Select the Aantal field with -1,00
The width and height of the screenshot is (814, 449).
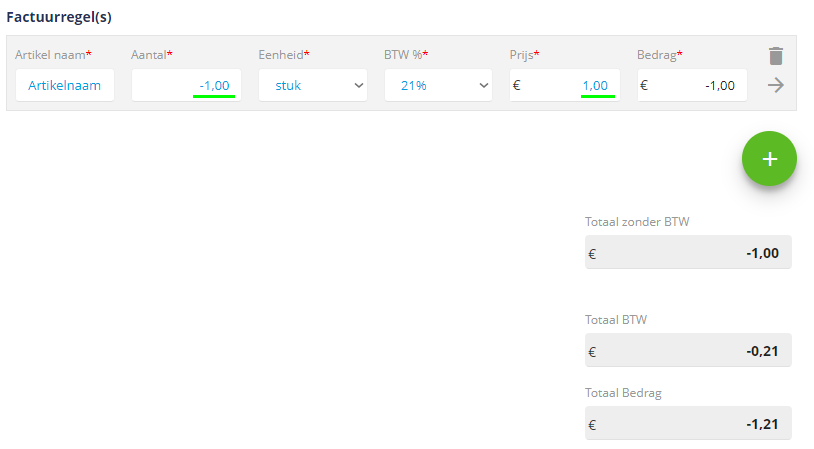(186, 85)
